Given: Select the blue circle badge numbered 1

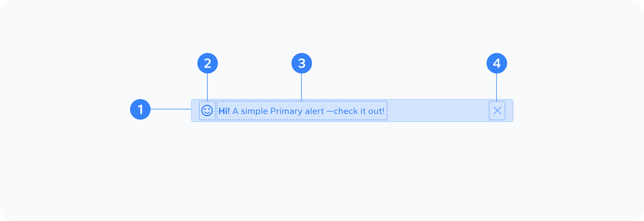Looking at the screenshot, I should (x=140, y=109).
